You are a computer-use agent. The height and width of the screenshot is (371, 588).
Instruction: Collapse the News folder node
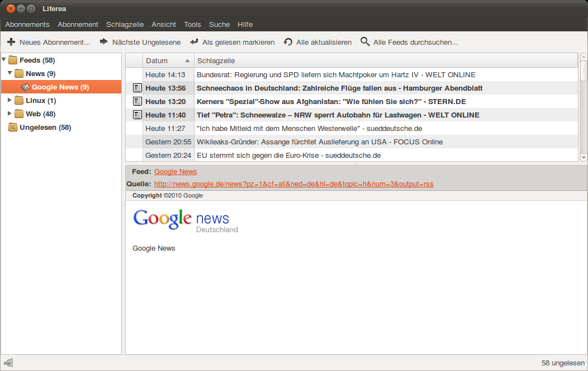10,73
